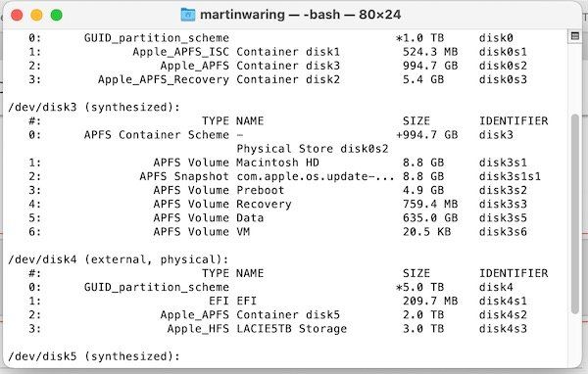The height and width of the screenshot is (374, 588).
Task: Click identifier 'disk0s3'
Action: tap(503, 79)
